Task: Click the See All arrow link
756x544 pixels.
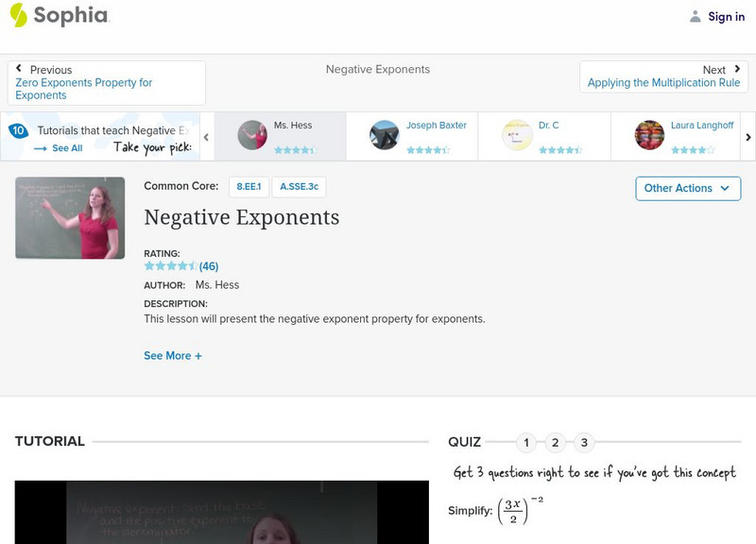Action: pos(58,148)
